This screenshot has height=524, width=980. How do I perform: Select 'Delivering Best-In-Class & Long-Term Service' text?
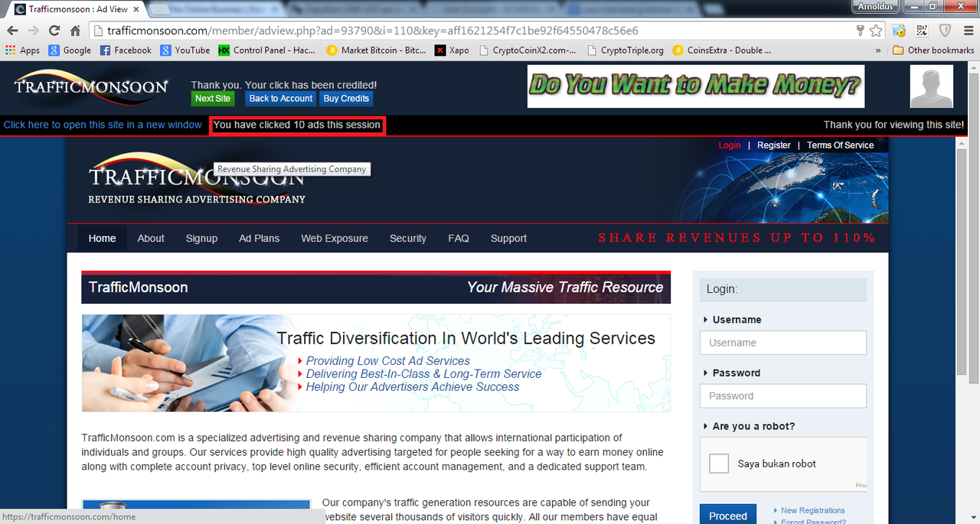pos(423,374)
